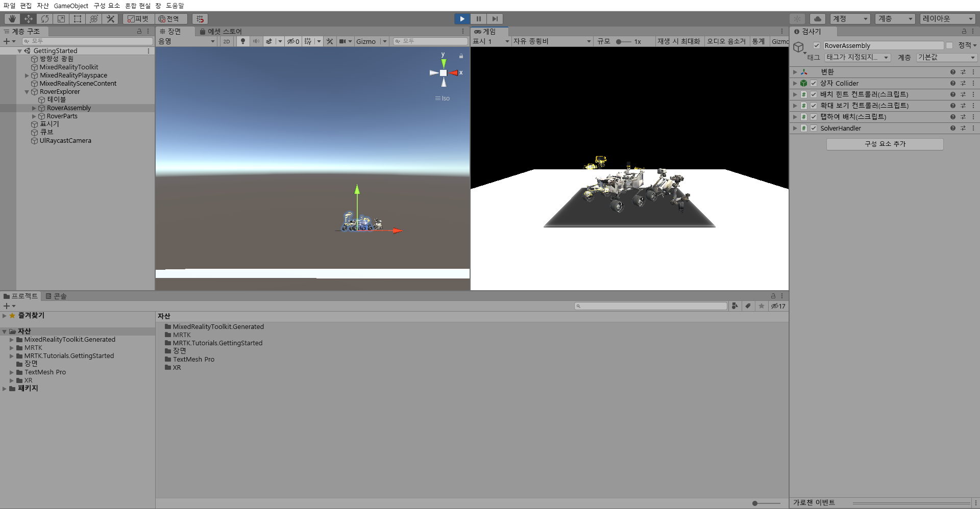Start Play mode
Viewport: 980px width, 509px height.
pyautogui.click(x=462, y=19)
